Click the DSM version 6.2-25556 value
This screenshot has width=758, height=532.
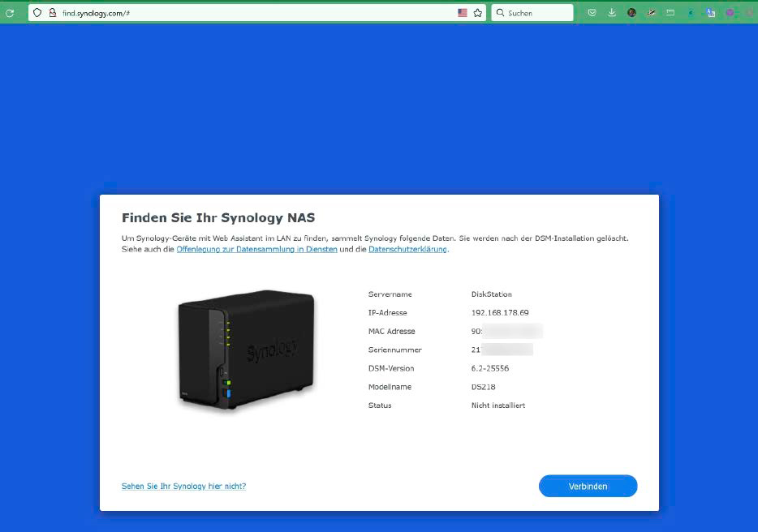(x=489, y=368)
